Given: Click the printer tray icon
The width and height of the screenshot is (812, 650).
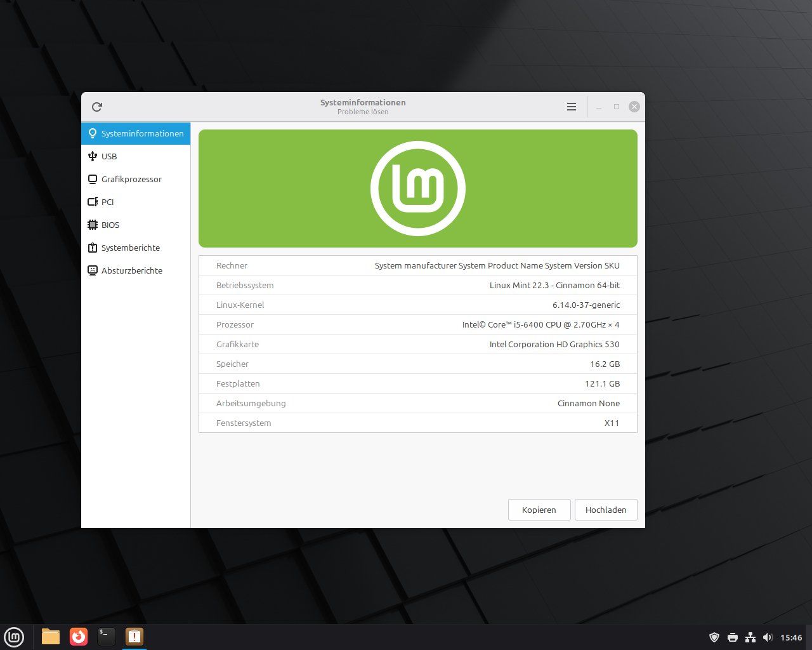Looking at the screenshot, I should 733,637.
